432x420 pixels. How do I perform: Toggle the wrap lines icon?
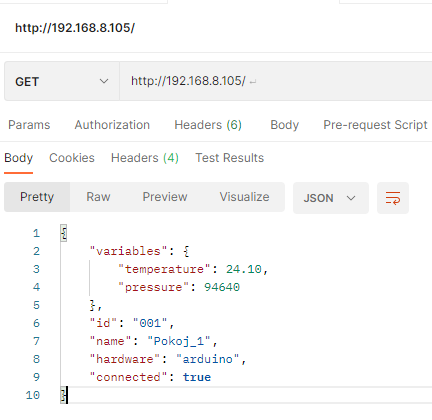393,198
